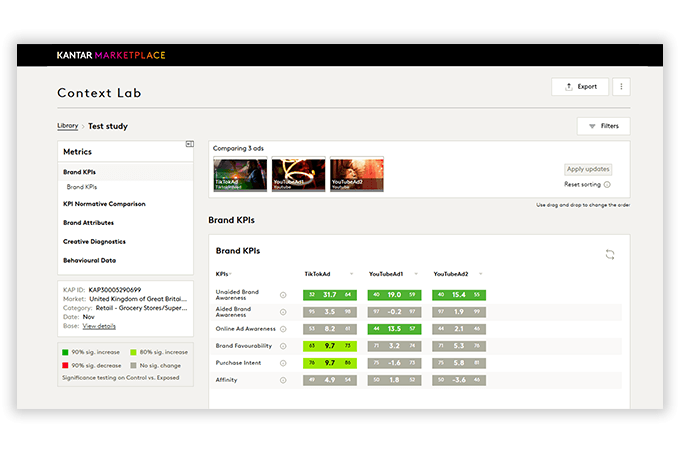Click the Export button
Viewport: 680px width, 453px height.
click(580, 87)
